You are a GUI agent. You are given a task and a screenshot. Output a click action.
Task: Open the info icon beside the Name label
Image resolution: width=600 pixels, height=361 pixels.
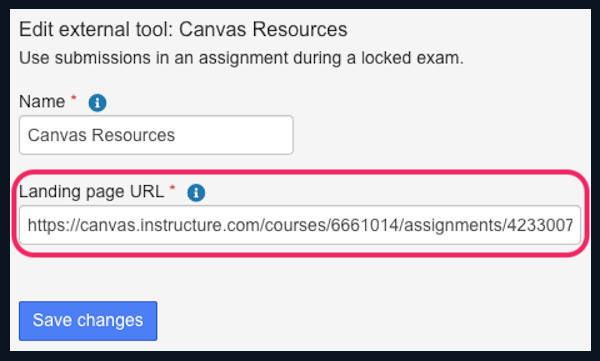[97, 103]
